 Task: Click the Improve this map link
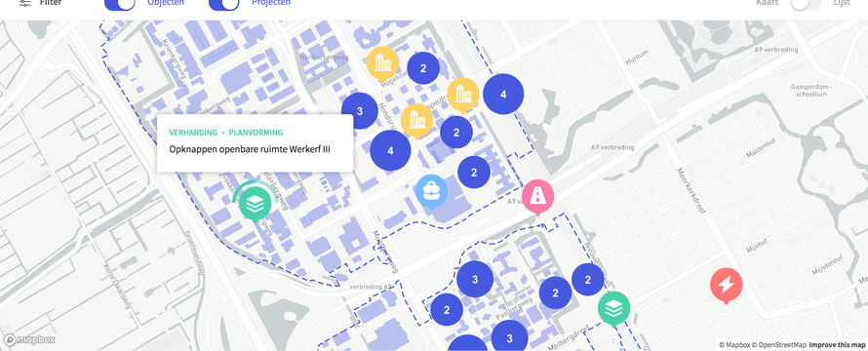[837, 344]
